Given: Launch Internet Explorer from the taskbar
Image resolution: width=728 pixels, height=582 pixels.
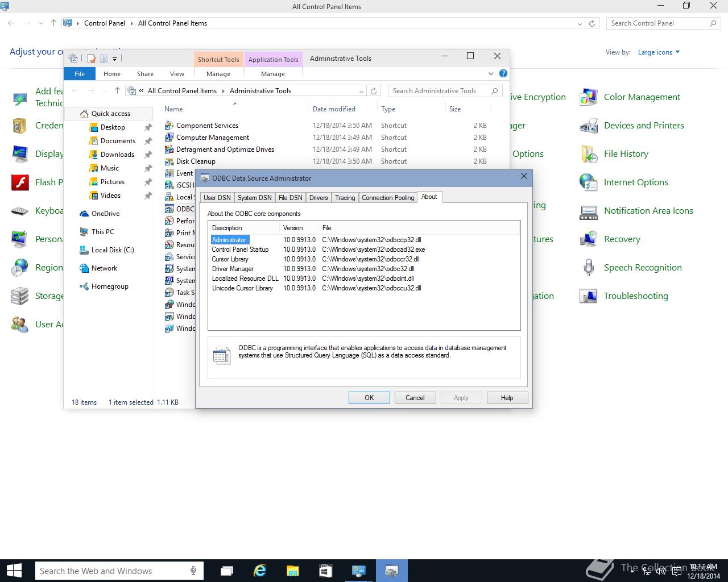Looking at the screenshot, I should tap(260, 571).
